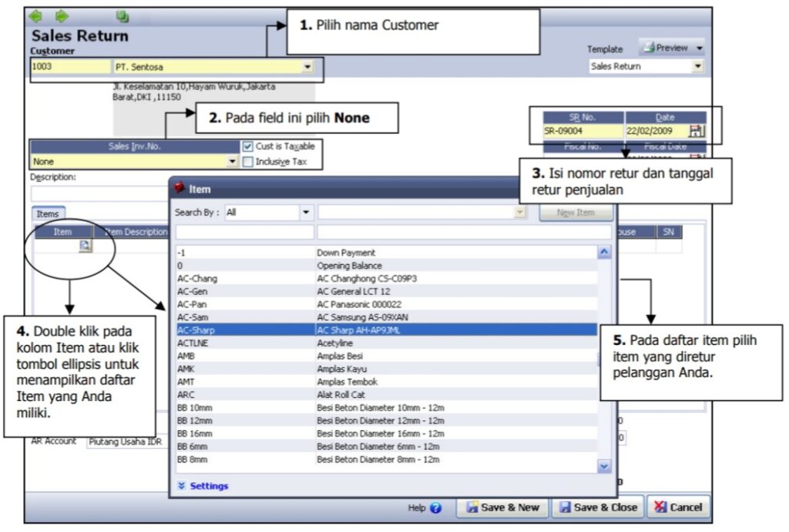This screenshot has width=789, height=532.
Task: Enable the Inclusive Tax checkbox
Action: pos(248,162)
